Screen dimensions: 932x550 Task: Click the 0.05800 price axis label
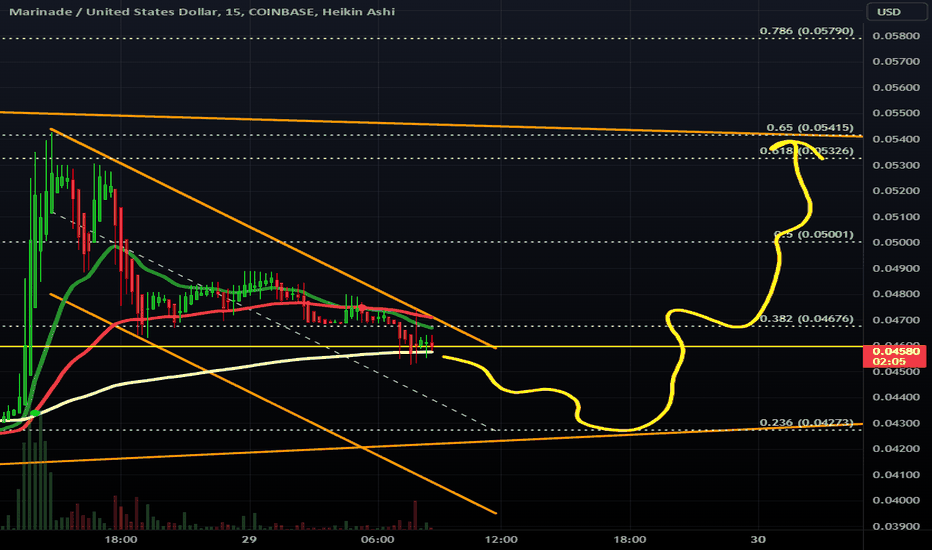pos(896,36)
